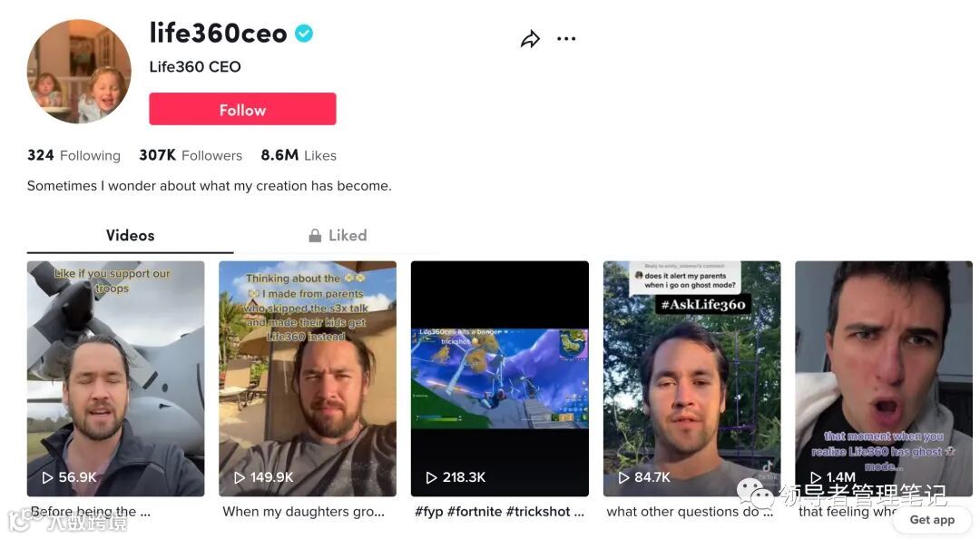Switch to the Videos tab

pyautogui.click(x=130, y=236)
